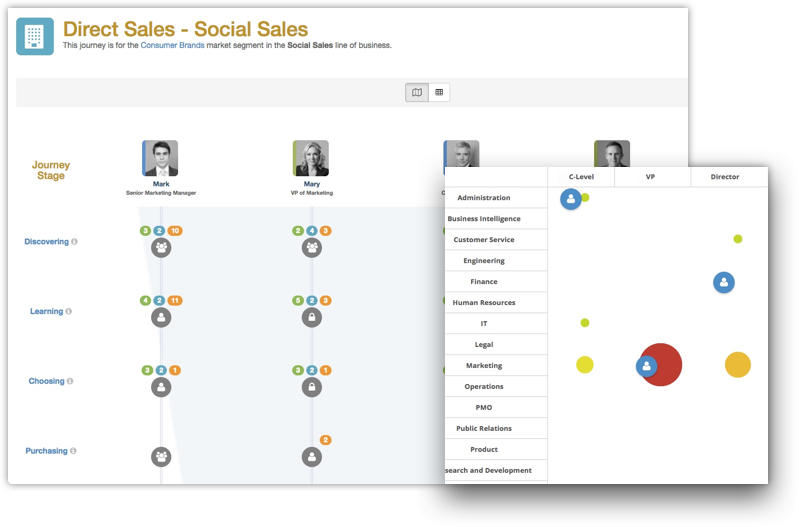Open the Purchasing stage link

click(46, 451)
